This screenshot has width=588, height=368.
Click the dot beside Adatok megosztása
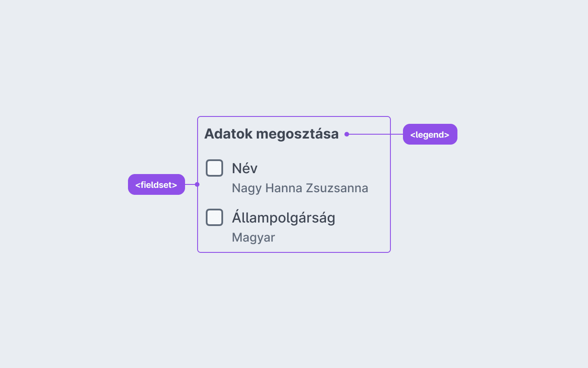[x=347, y=134]
